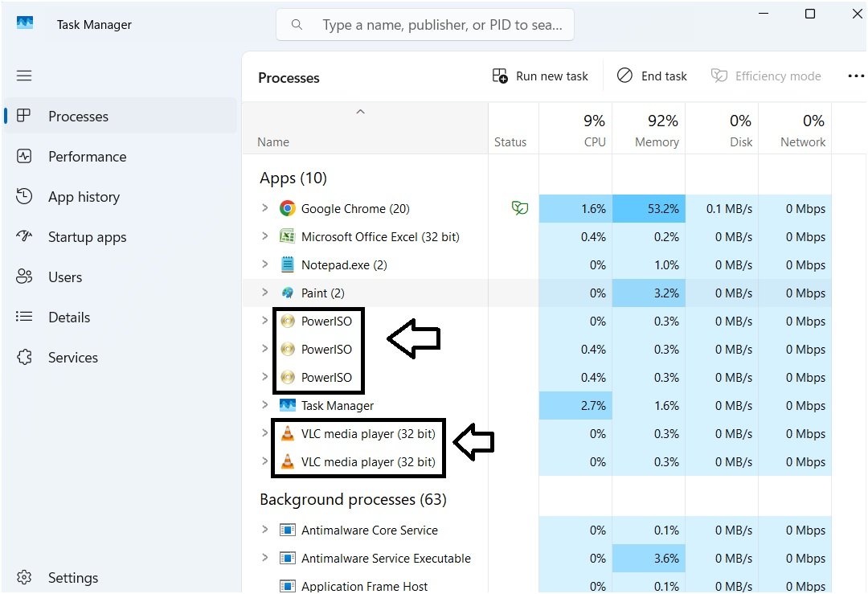
Task: Click the efficiency leaf status icon on Chrome row
Action: click(x=520, y=208)
